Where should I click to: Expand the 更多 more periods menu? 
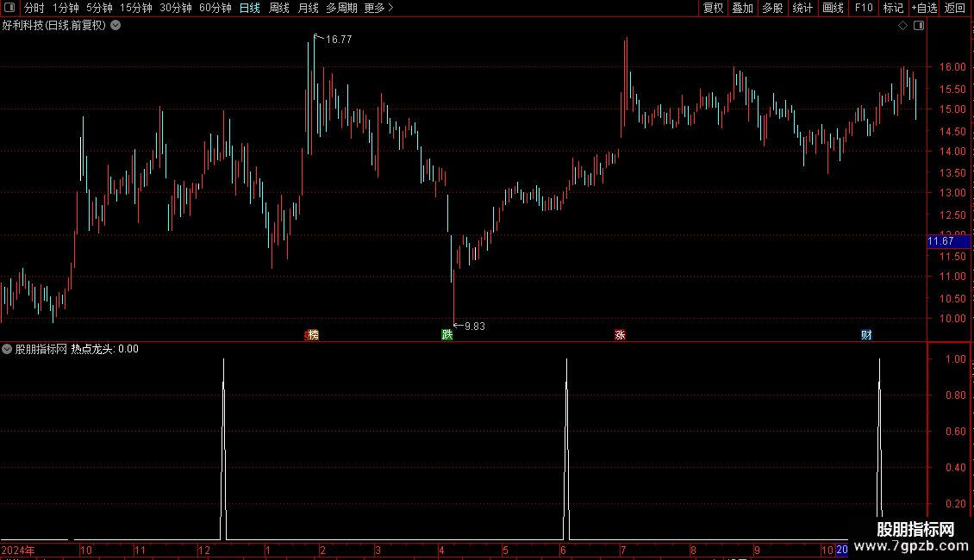[379, 8]
